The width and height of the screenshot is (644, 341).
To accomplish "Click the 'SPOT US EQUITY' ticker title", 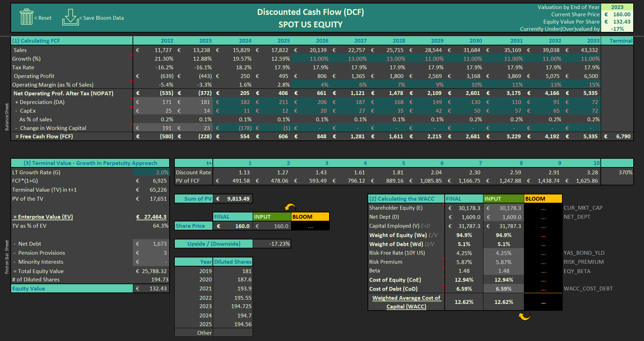I will 310,25.
